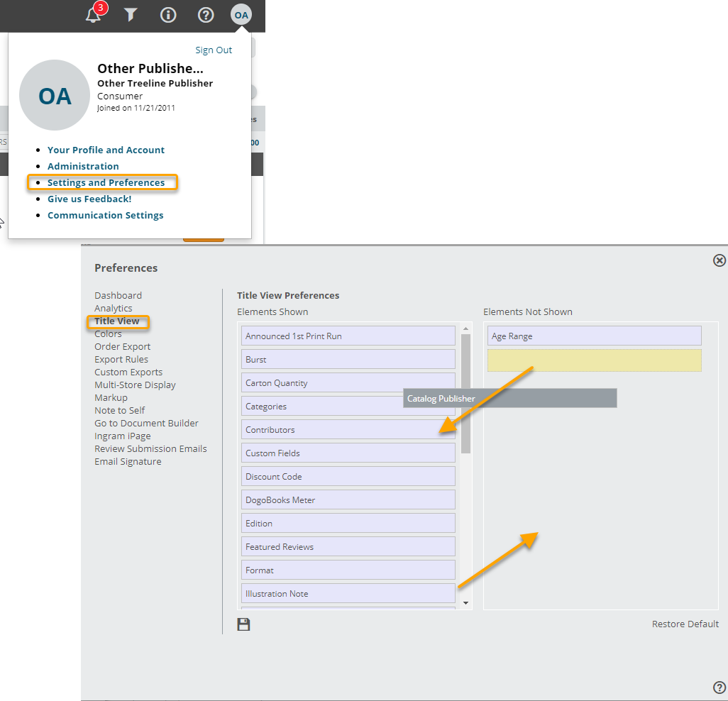Select the Format element
The height and width of the screenshot is (701, 728).
[348, 570]
